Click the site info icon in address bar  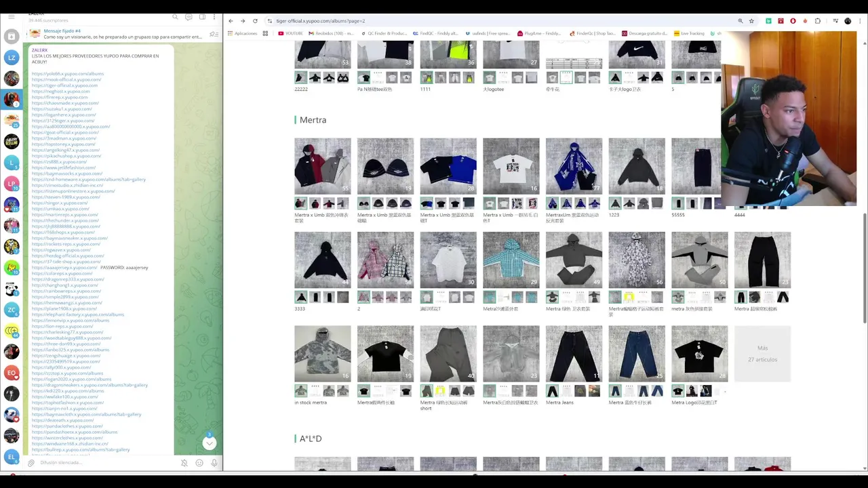270,21
